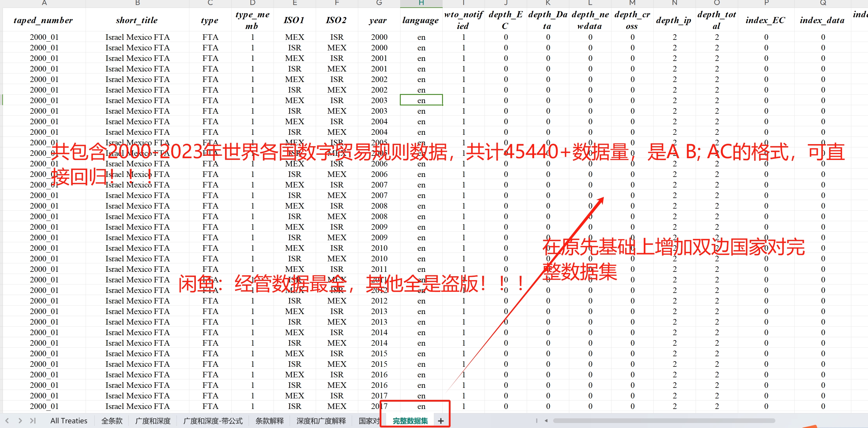
Task: Add a new sheet with plus button
Action: 441,421
